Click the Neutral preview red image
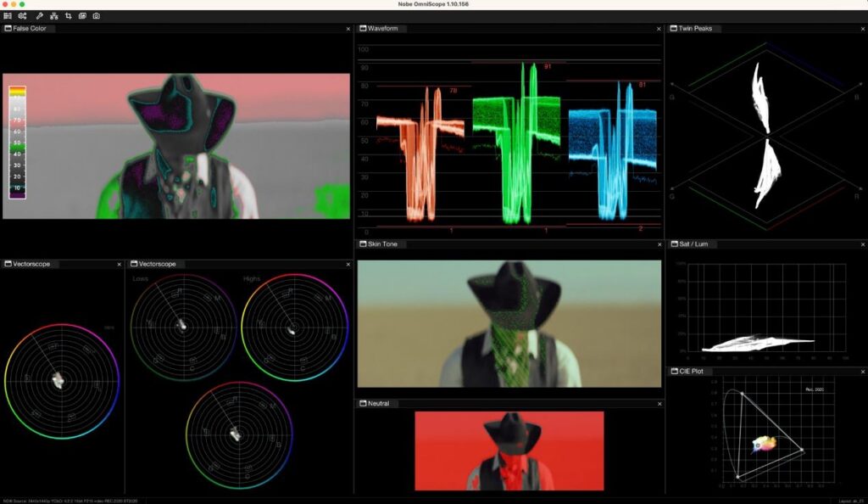 tap(509, 451)
